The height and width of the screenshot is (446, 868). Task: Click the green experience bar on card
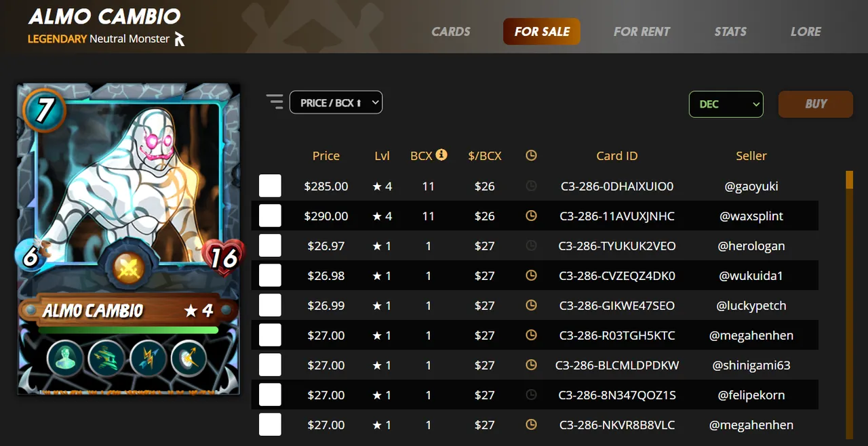pos(129,330)
